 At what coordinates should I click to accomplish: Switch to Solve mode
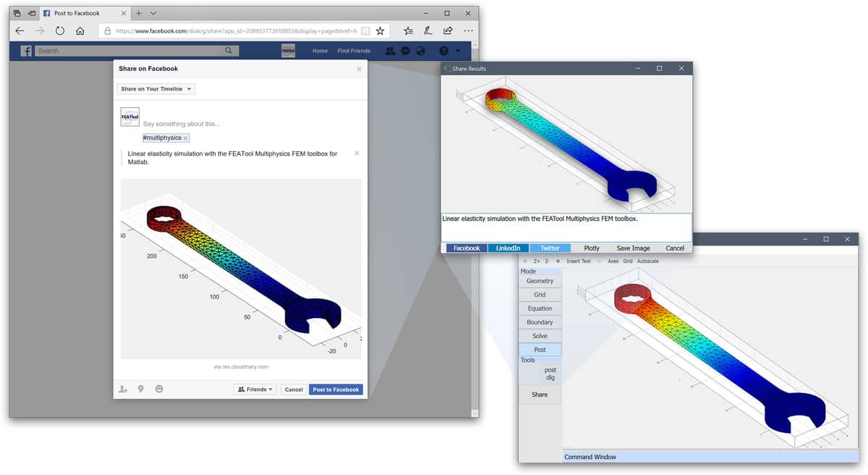tap(540, 336)
